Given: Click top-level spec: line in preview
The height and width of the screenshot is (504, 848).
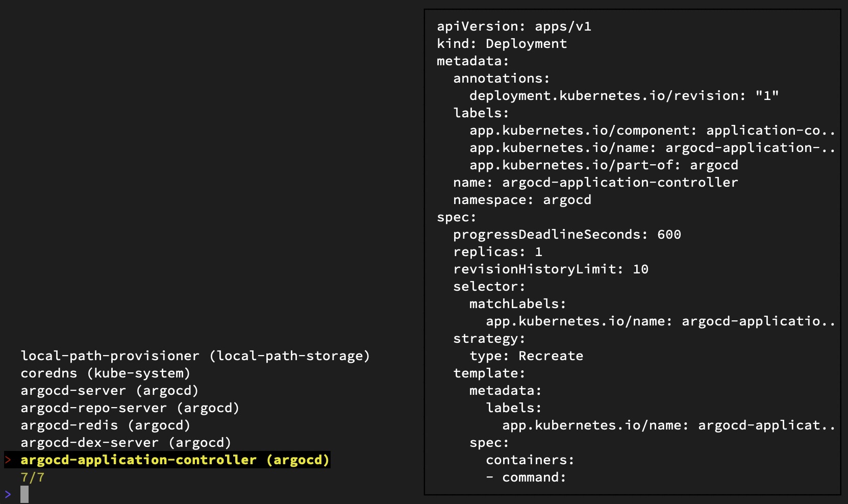Looking at the screenshot, I should tap(457, 217).
